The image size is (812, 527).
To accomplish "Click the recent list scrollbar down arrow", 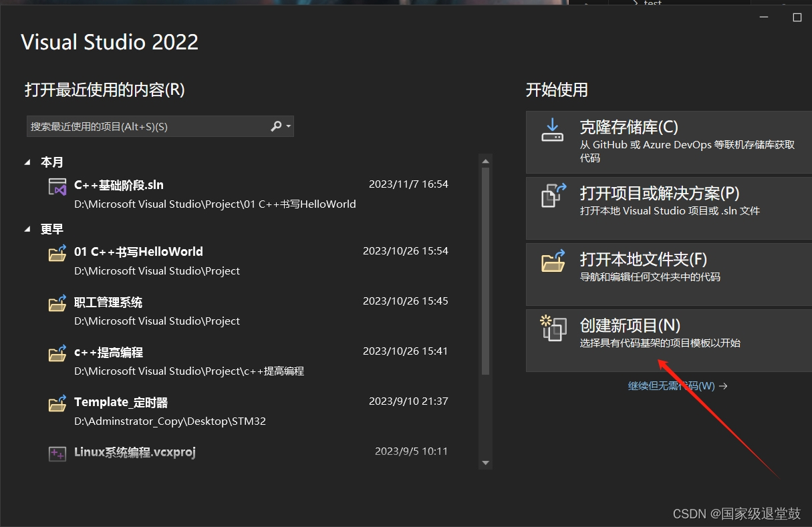I will [x=486, y=463].
